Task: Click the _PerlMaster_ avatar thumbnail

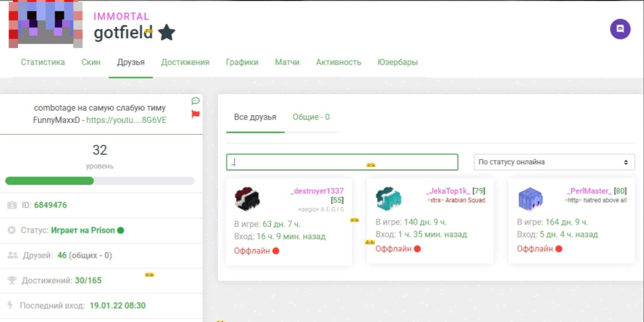Action: click(x=530, y=199)
